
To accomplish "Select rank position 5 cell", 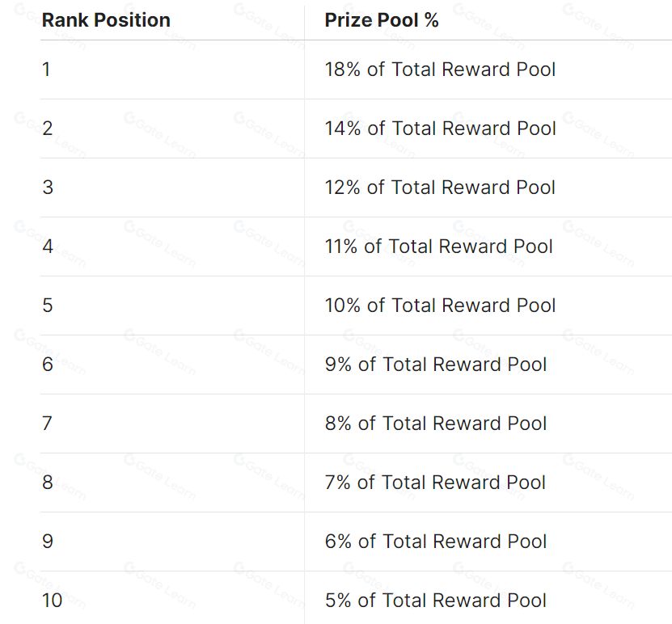I will point(172,306).
